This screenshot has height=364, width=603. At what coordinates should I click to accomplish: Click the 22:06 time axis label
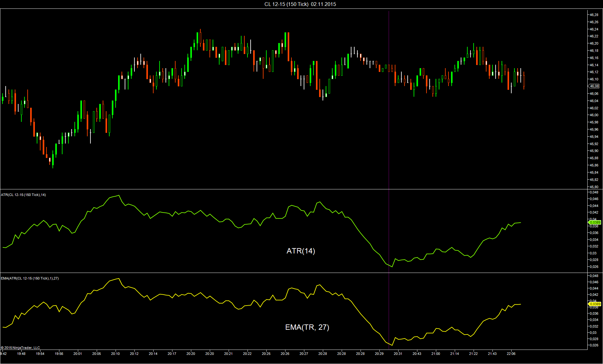pos(511,354)
